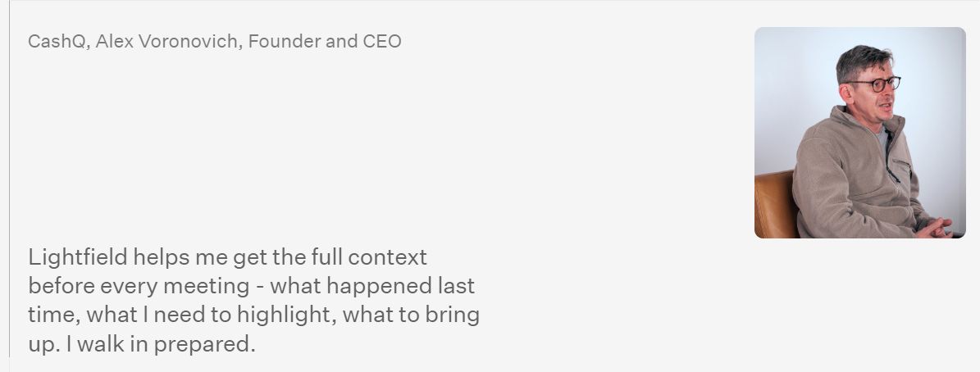Click the phrase "what happened last"
980x372 pixels.
[372, 286]
